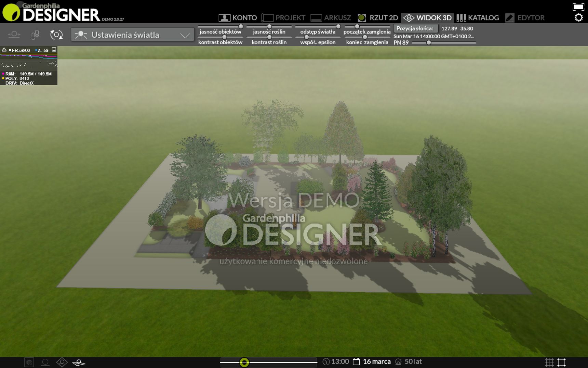Click the diamond eye view icon bottom-left
588x368 pixels.
point(62,362)
